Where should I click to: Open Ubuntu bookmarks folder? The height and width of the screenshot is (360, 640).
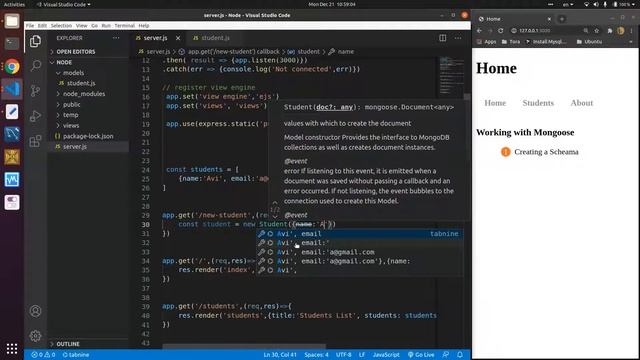pyautogui.click(x=589, y=42)
